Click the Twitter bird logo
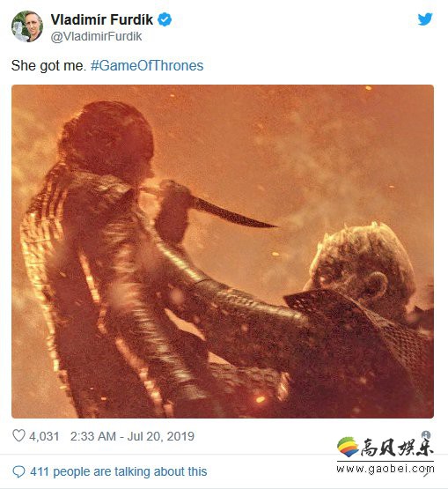The width and height of the screenshot is (448, 489). 425,19
